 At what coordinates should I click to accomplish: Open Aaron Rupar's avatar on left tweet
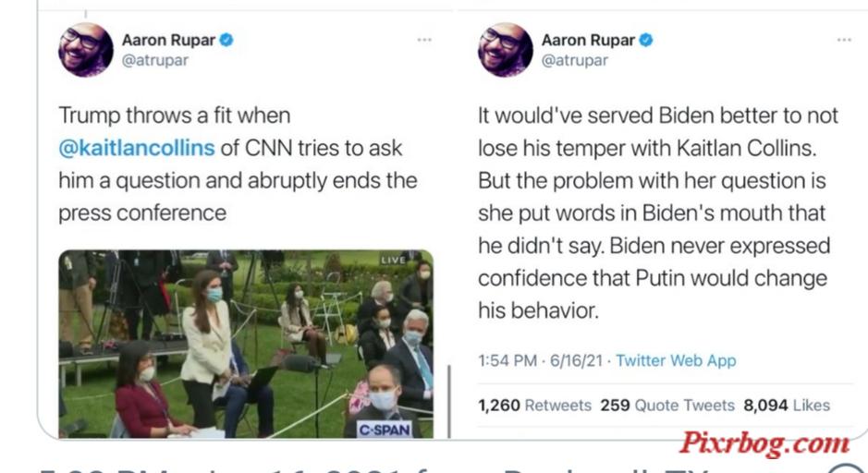tap(86, 50)
